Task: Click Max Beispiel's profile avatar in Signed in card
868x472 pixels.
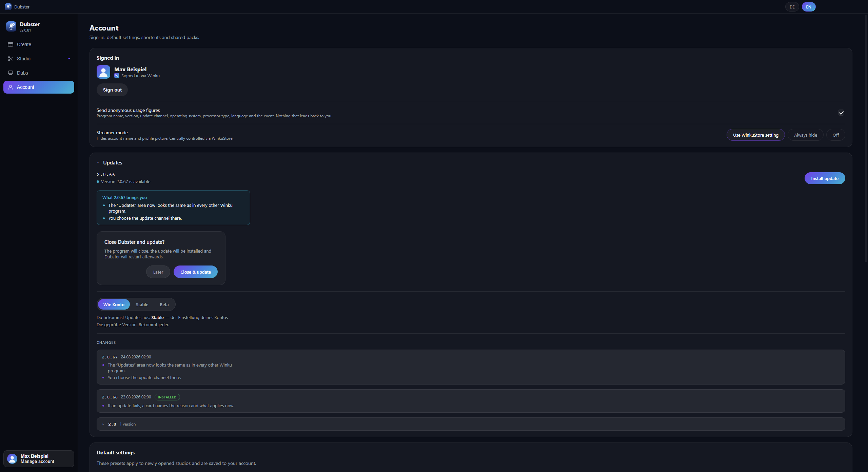Action: [103, 72]
